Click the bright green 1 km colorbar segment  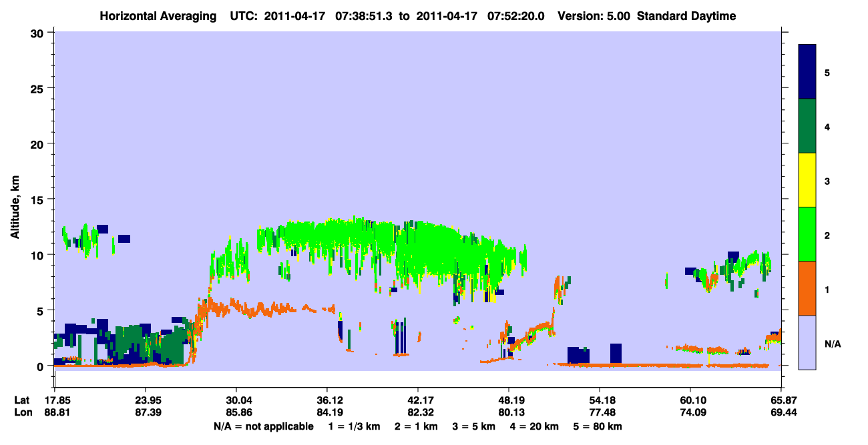point(807,234)
